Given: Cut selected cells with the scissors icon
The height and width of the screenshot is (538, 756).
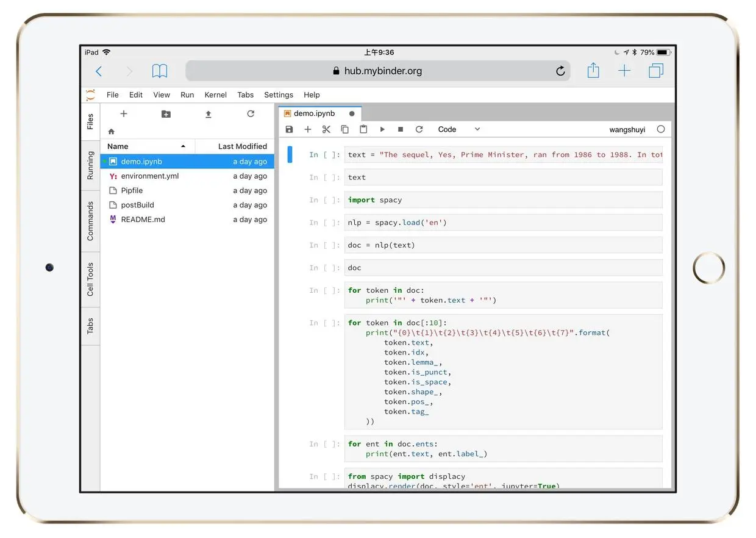Looking at the screenshot, I should 326,129.
